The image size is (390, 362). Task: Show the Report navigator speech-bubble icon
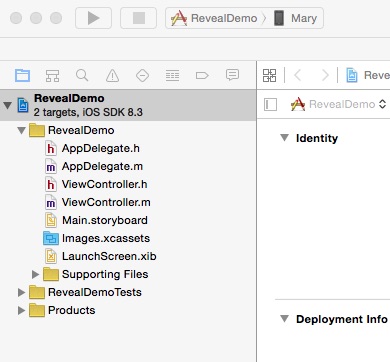coord(232,75)
